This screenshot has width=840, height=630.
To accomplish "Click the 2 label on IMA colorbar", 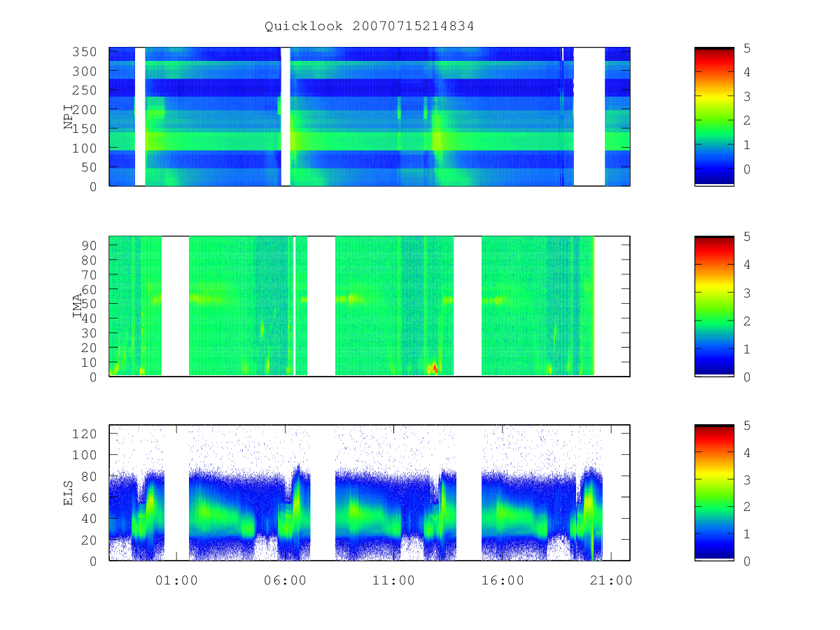I will click(x=748, y=321).
